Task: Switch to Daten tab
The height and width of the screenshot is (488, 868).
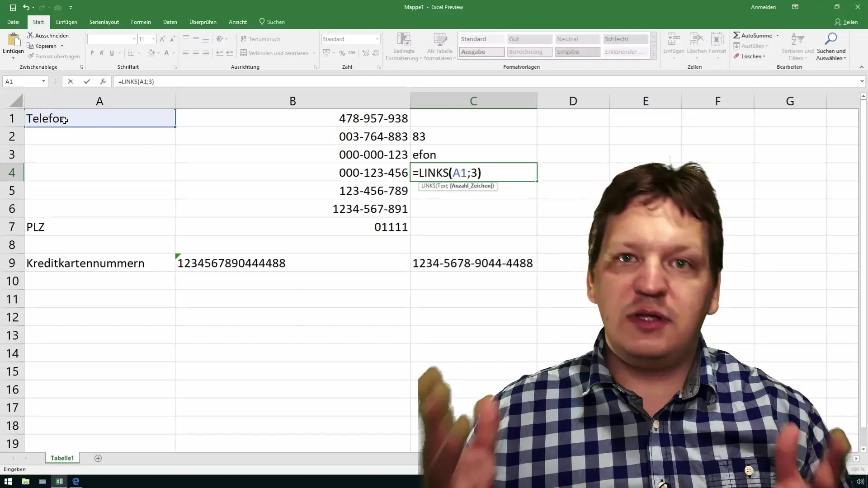Action: pos(170,22)
